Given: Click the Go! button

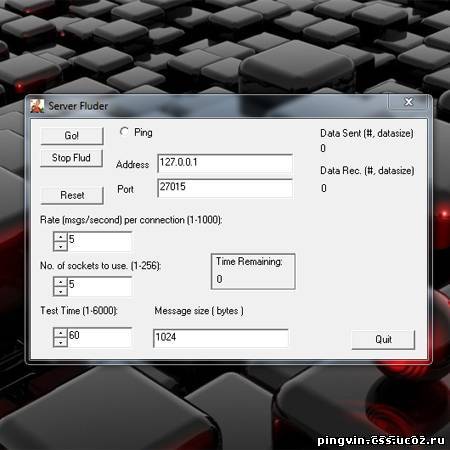Looking at the screenshot, I should click(72, 136).
